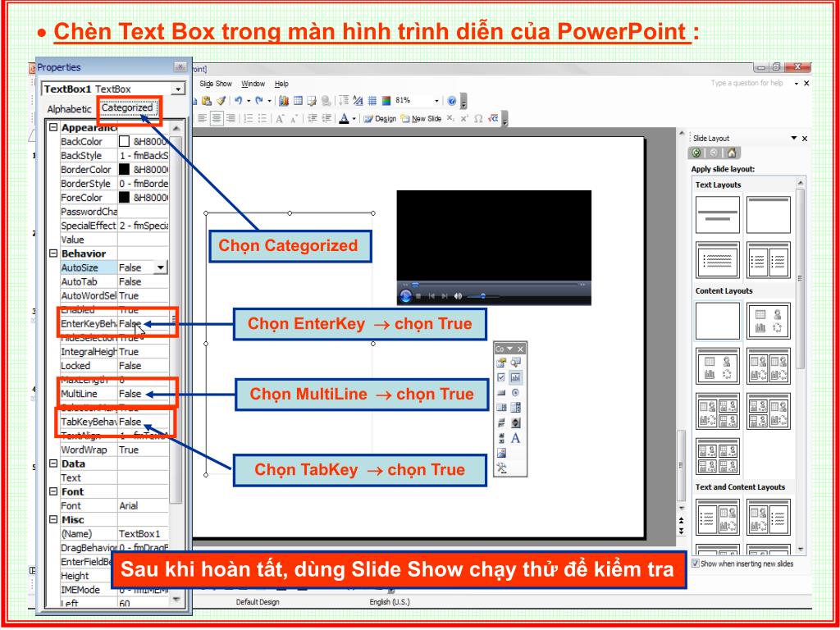Collapse the Behavior category in Properties
The width and height of the screenshot is (840, 630).
(53, 253)
